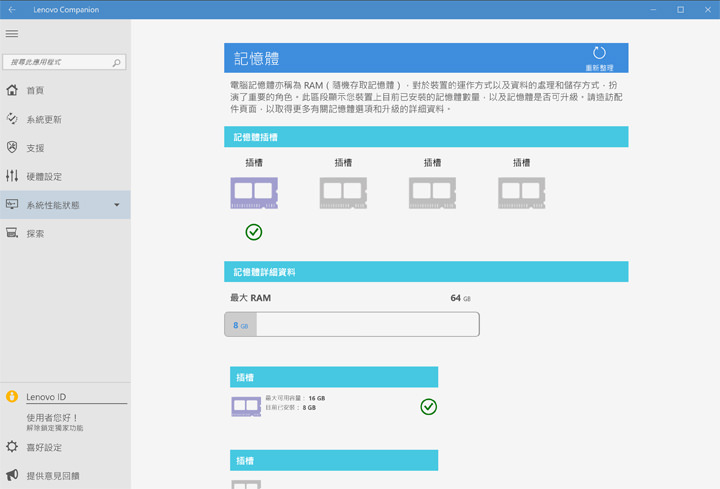The width and height of the screenshot is (720, 489).
Task: Go to 首頁 in the sidebar
Action: pyautogui.click(x=35, y=91)
